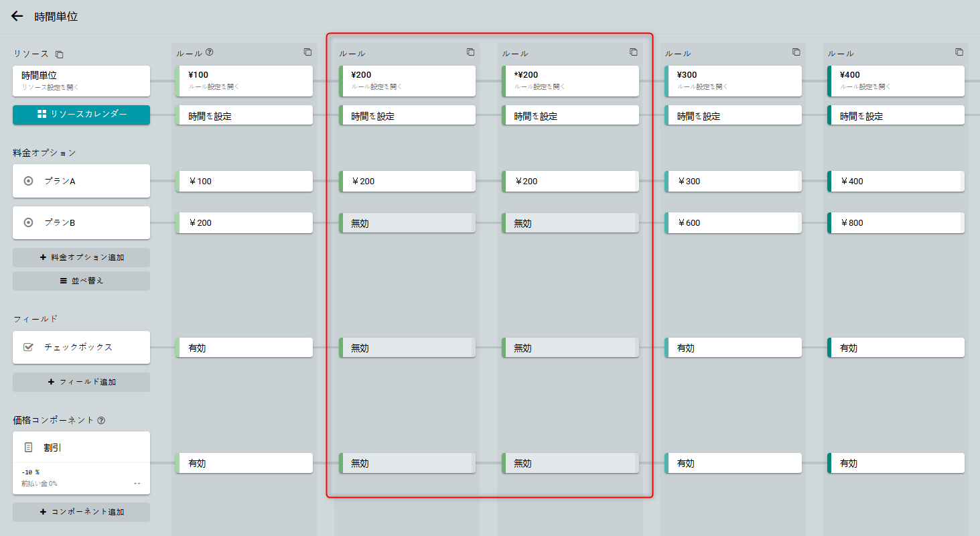The height and width of the screenshot is (536, 980).
Task: Click the ¥600 プランB price cell
Action: coord(733,223)
